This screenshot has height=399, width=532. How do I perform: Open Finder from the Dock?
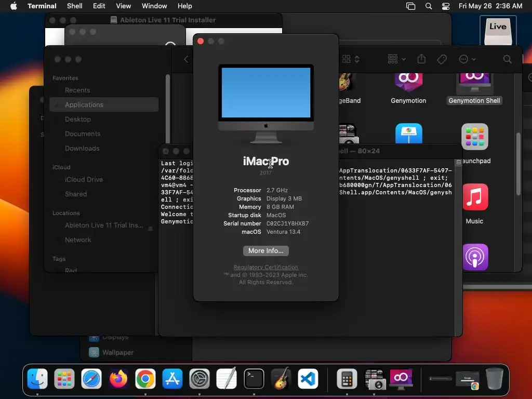click(x=37, y=378)
